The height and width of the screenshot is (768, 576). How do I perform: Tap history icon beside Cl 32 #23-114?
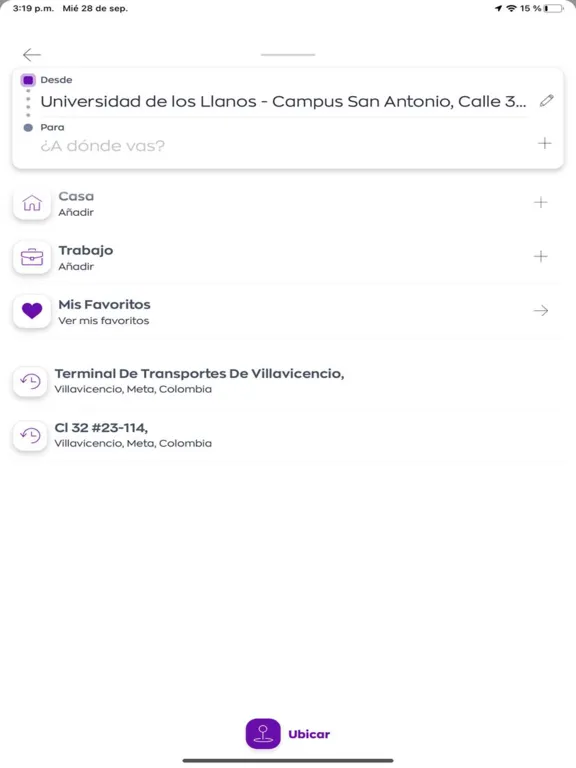[30, 435]
